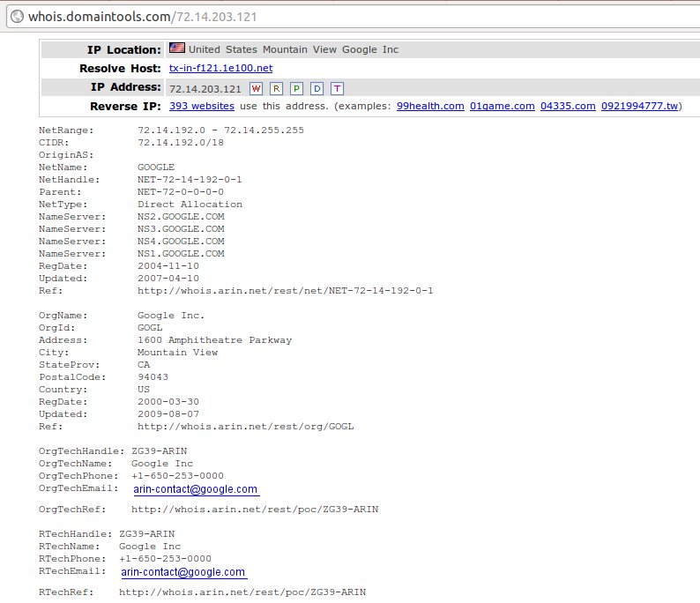
Task: Click the org Updated value 2009-08-07
Action: click(168, 414)
